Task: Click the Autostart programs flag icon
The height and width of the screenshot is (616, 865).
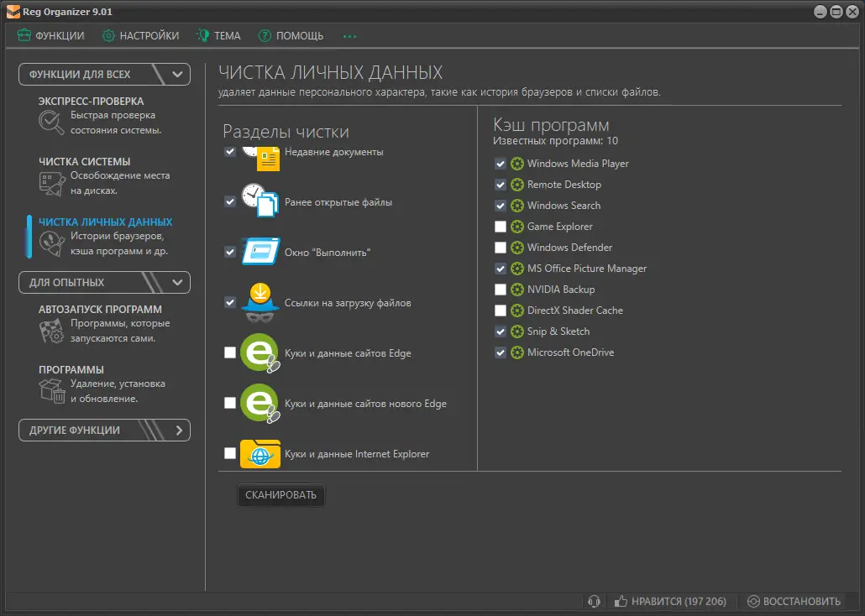Action: pos(51,331)
